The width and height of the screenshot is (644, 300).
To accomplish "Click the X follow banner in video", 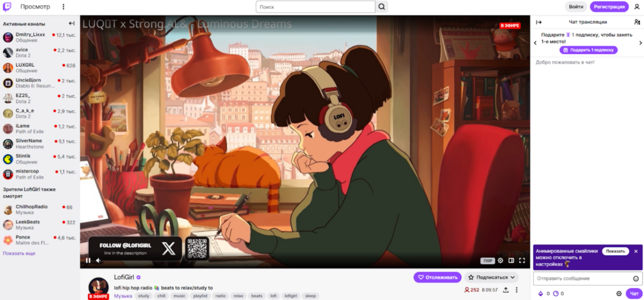I will tap(135, 248).
